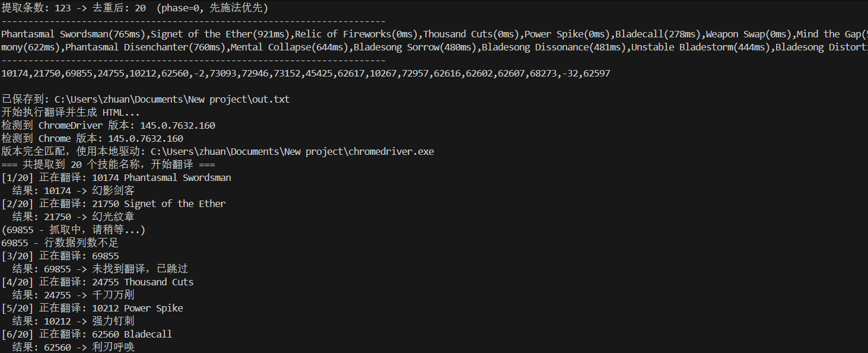Click "Phantasmal Disenchanter(760ms)" in the output
Image resolution: width=868 pixels, height=353 pixels.
tap(145, 47)
